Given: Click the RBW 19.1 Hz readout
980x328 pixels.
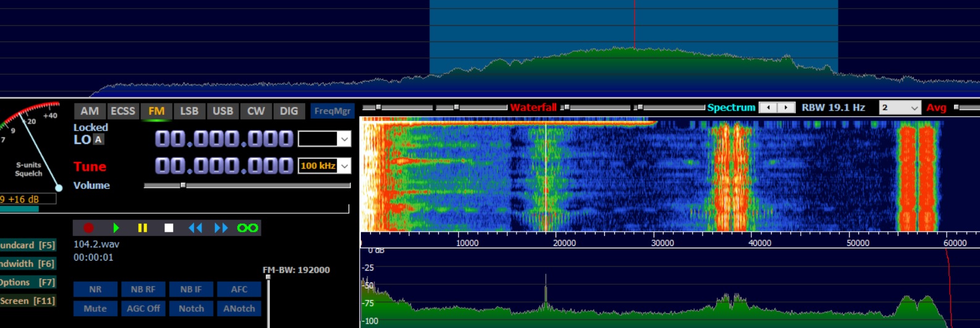Looking at the screenshot, I should tap(833, 107).
